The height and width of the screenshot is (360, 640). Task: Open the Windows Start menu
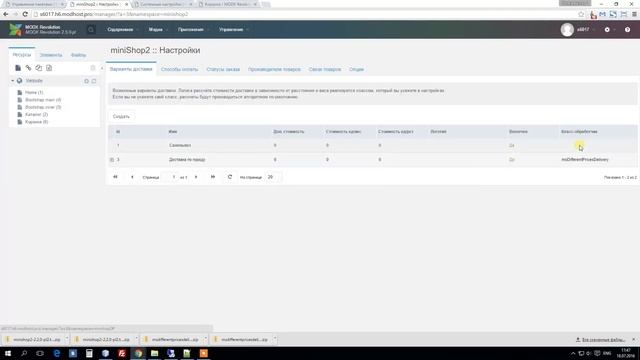pyautogui.click(x=8, y=353)
